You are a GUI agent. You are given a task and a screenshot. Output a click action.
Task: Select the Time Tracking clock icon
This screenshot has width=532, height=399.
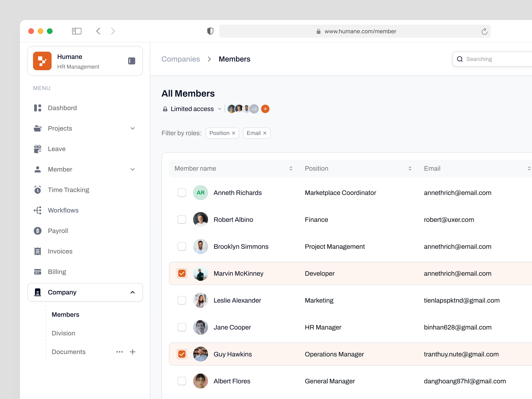[x=37, y=190]
